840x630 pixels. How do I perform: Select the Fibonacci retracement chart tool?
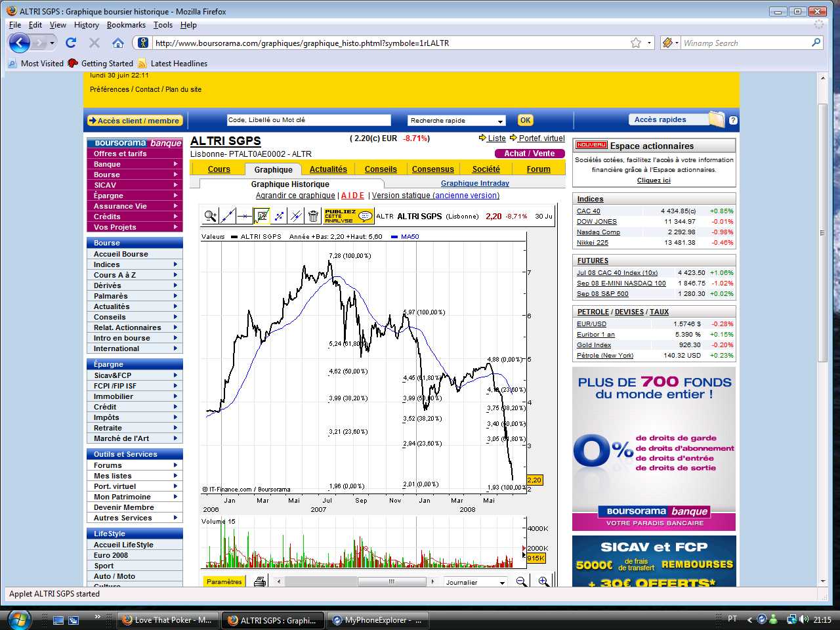coord(262,216)
